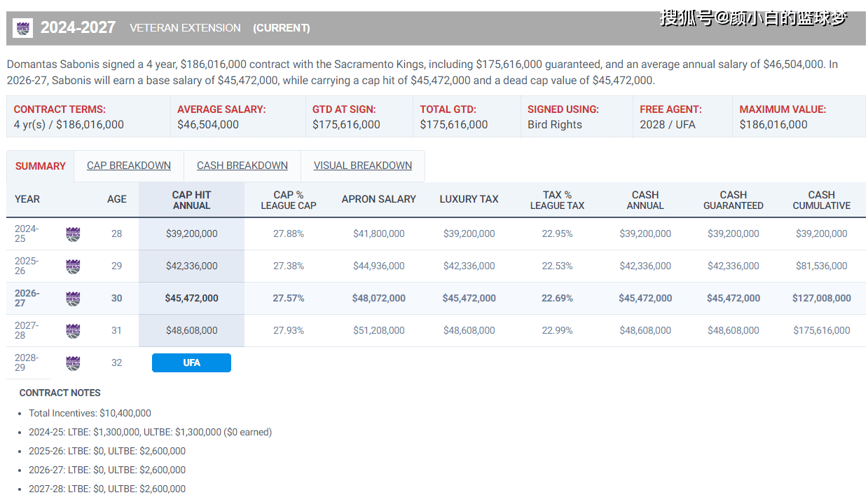Click the $42,336,000 cap hit cell
868x495 pixels.
(x=191, y=266)
